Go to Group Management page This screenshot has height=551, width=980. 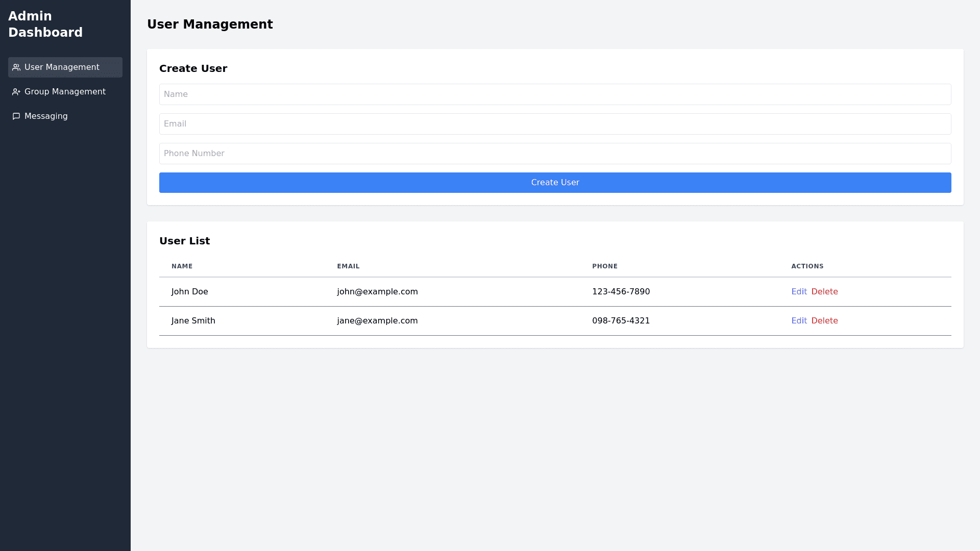pyautogui.click(x=65, y=92)
